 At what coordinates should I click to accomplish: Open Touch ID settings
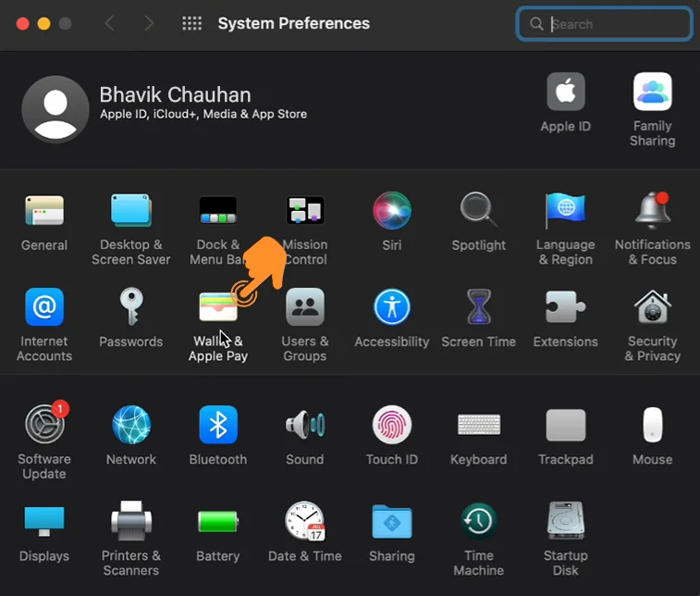[392, 425]
